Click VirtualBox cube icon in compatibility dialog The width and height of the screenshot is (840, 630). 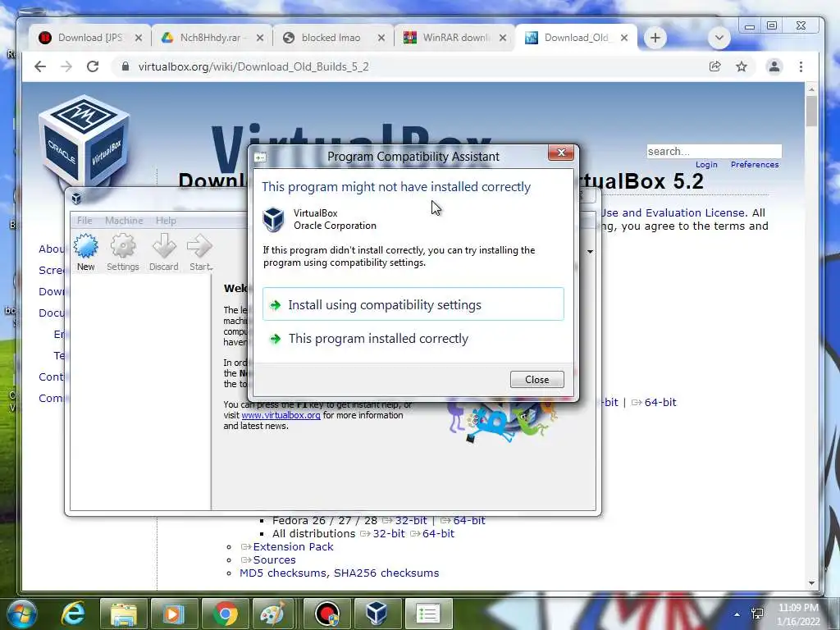[x=273, y=219]
